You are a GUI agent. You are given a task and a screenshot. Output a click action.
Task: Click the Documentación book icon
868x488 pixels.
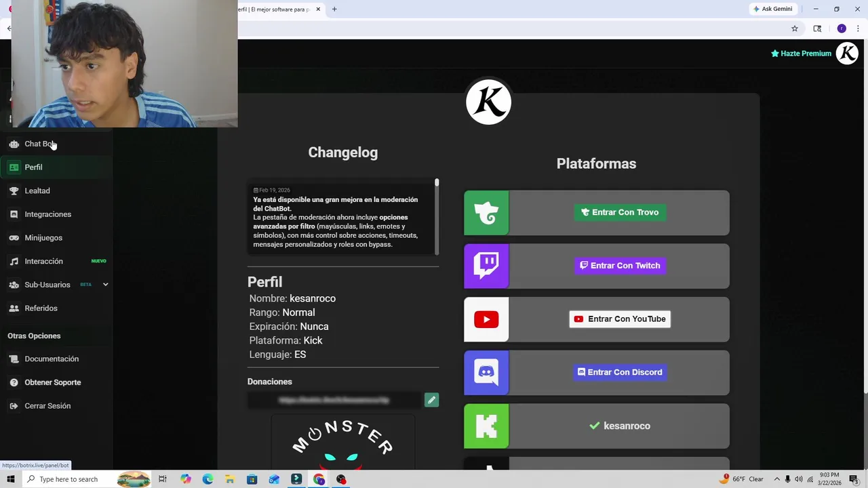tap(14, 359)
